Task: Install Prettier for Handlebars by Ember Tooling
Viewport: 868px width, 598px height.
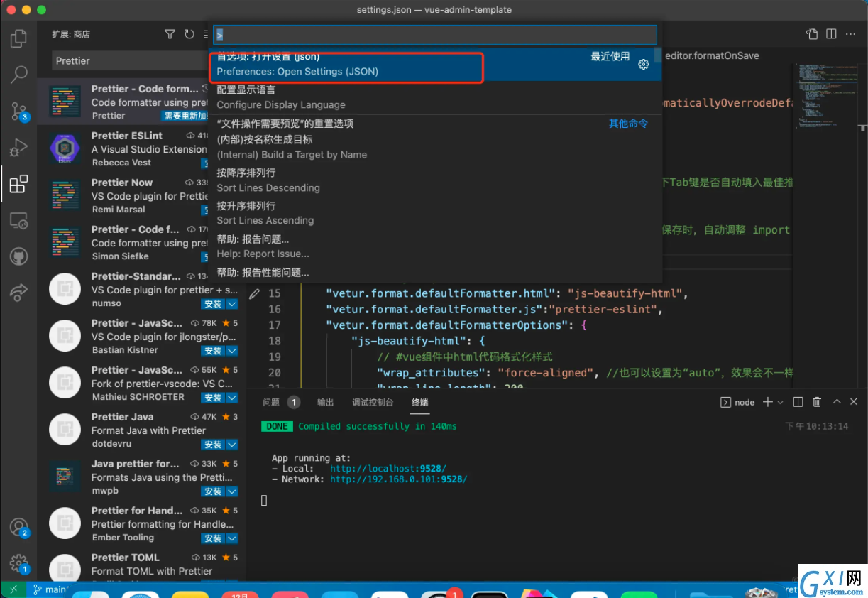Action: tap(213, 538)
